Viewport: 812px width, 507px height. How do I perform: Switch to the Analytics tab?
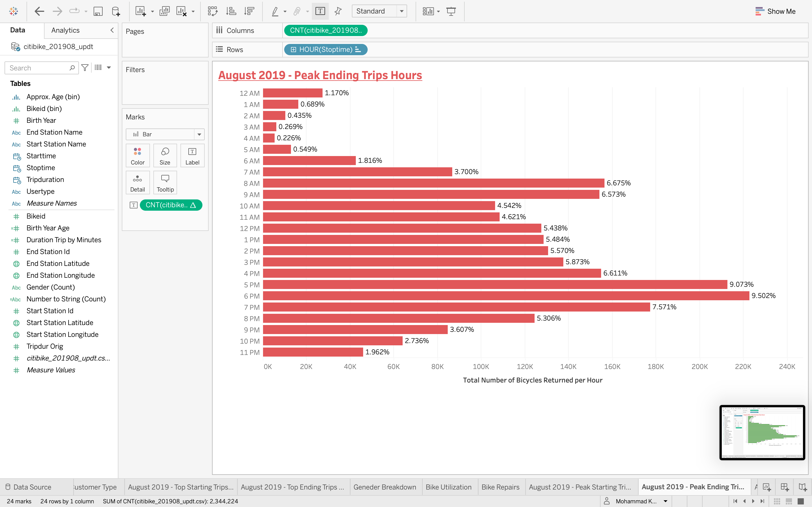pyautogui.click(x=65, y=30)
